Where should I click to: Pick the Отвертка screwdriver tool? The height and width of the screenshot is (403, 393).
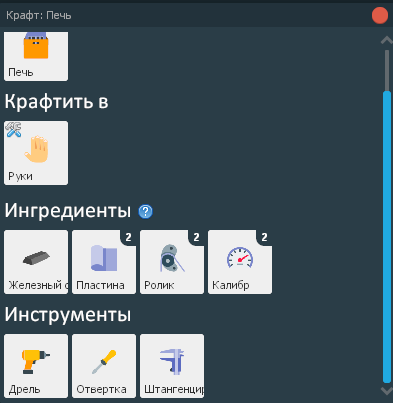[x=104, y=366]
